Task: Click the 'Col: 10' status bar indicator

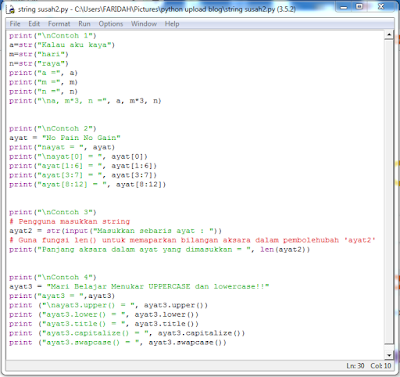Action: pos(381,366)
